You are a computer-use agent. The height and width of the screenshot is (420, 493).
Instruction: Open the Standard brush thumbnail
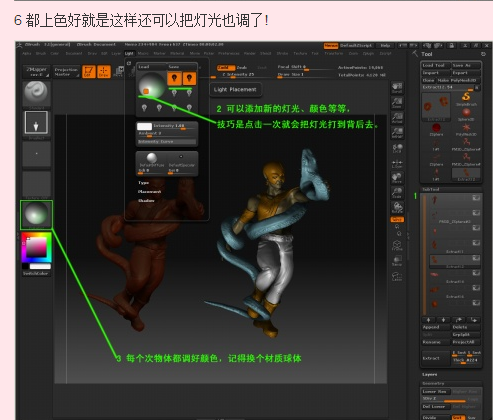click(x=37, y=94)
